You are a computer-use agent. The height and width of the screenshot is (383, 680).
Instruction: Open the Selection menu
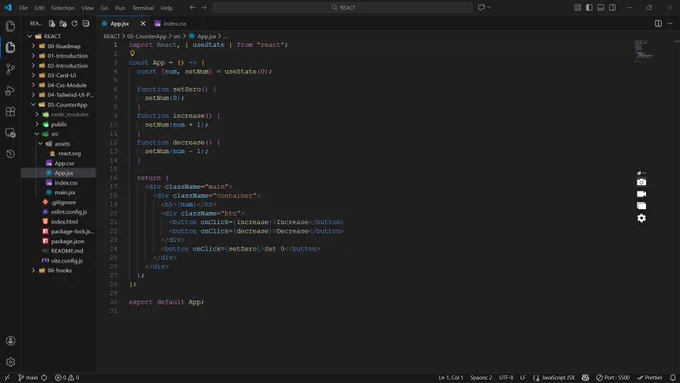(63, 8)
